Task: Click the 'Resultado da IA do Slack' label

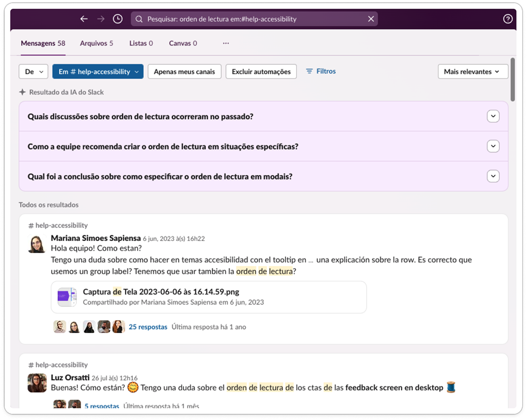Action: click(x=66, y=92)
